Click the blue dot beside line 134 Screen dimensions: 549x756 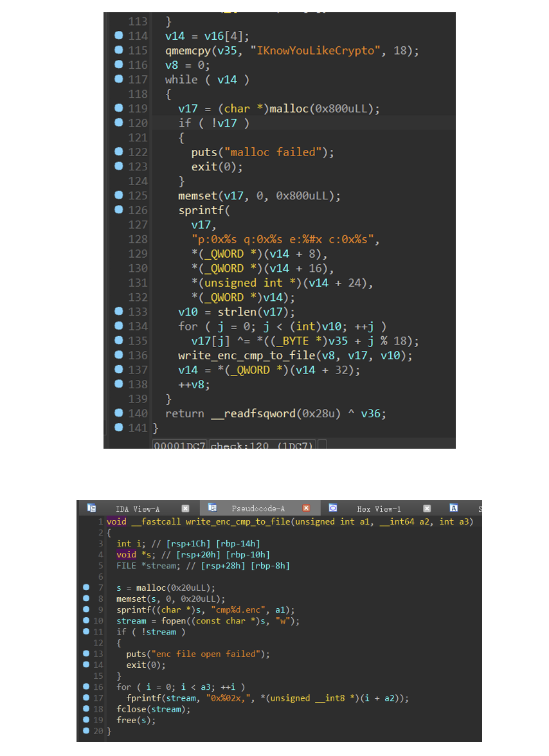coord(118,325)
